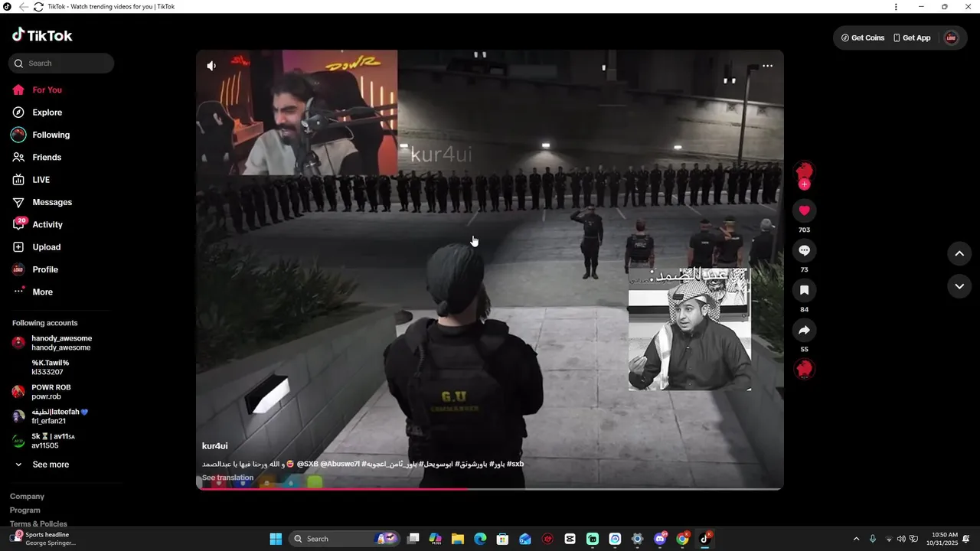Go to the previous video
Viewport: 980px width, 551px height.
click(959, 253)
